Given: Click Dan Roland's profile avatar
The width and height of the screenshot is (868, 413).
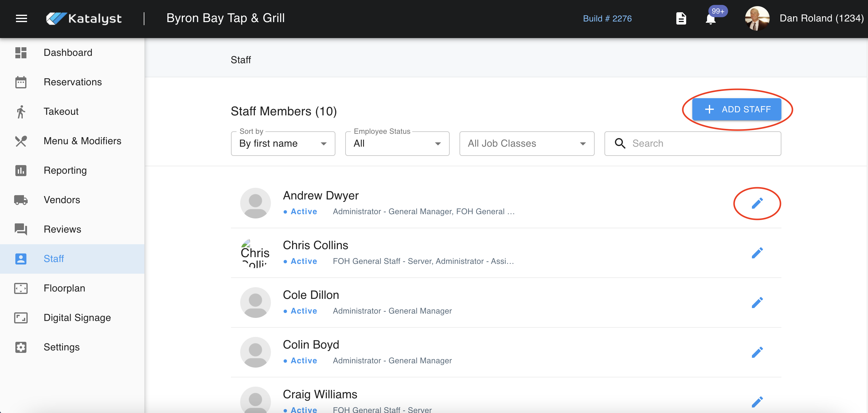Looking at the screenshot, I should click(x=757, y=18).
